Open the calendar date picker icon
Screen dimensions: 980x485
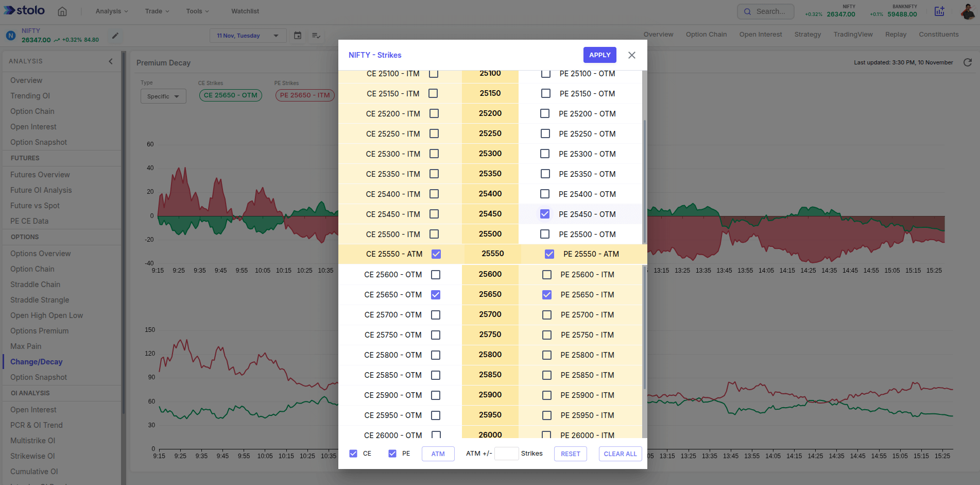pyautogui.click(x=298, y=36)
